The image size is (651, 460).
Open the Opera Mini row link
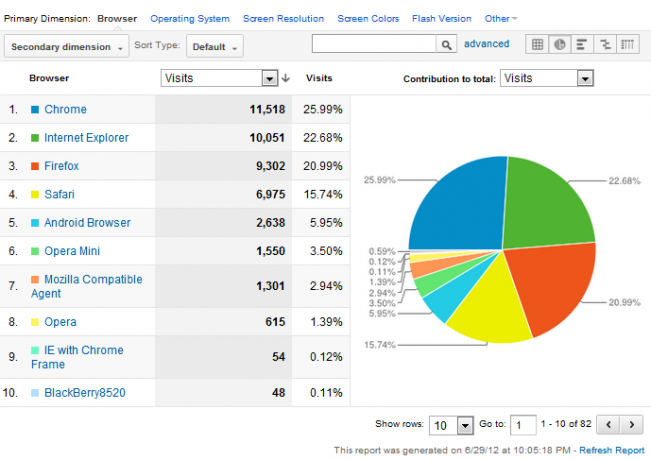pyautogui.click(x=72, y=251)
